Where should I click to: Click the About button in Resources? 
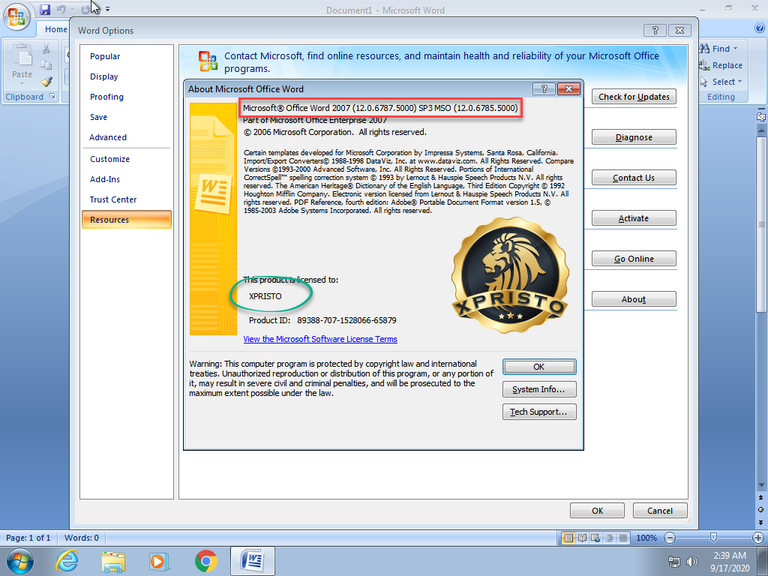(634, 299)
